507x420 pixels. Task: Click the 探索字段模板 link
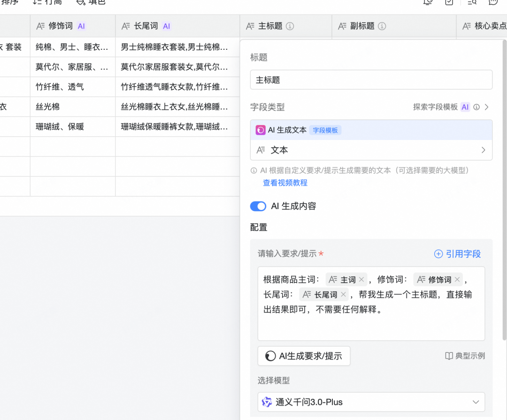435,107
